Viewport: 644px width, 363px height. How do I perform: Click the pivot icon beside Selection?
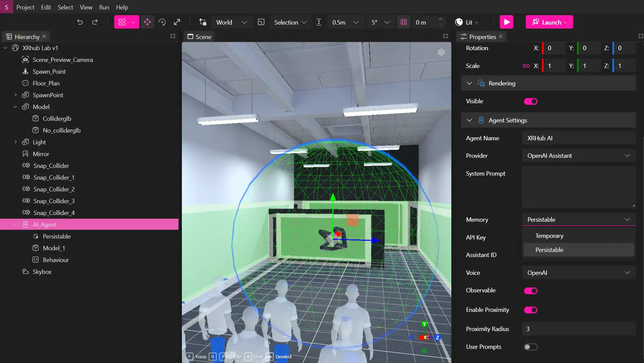click(x=261, y=22)
